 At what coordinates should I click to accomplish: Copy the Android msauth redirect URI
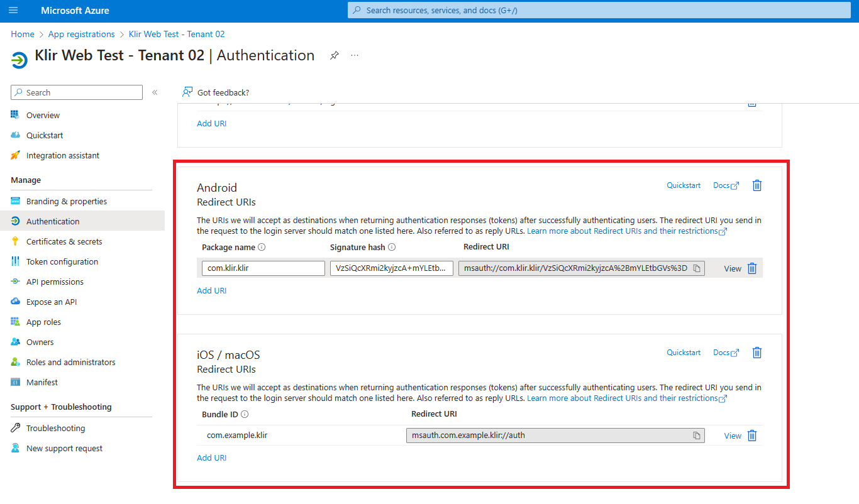tap(697, 268)
